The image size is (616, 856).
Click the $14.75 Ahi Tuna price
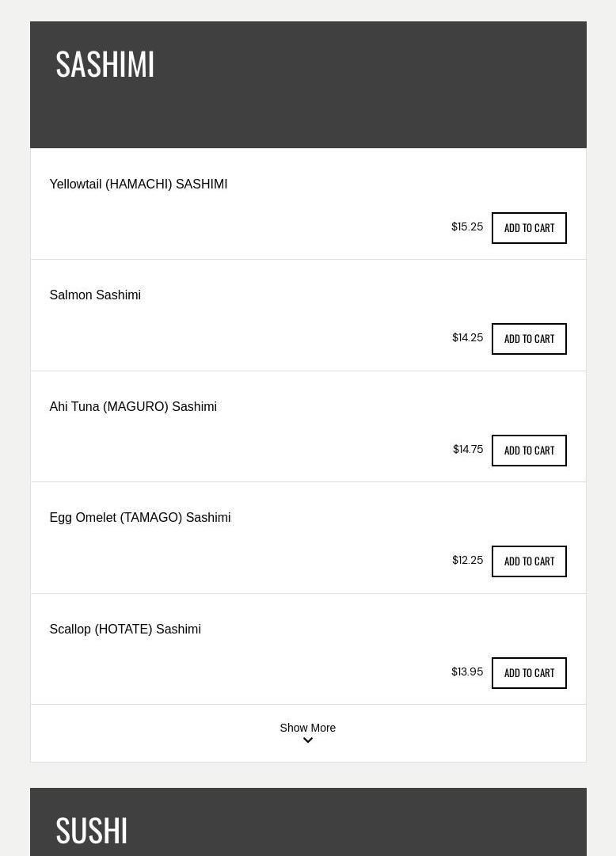coord(467,449)
